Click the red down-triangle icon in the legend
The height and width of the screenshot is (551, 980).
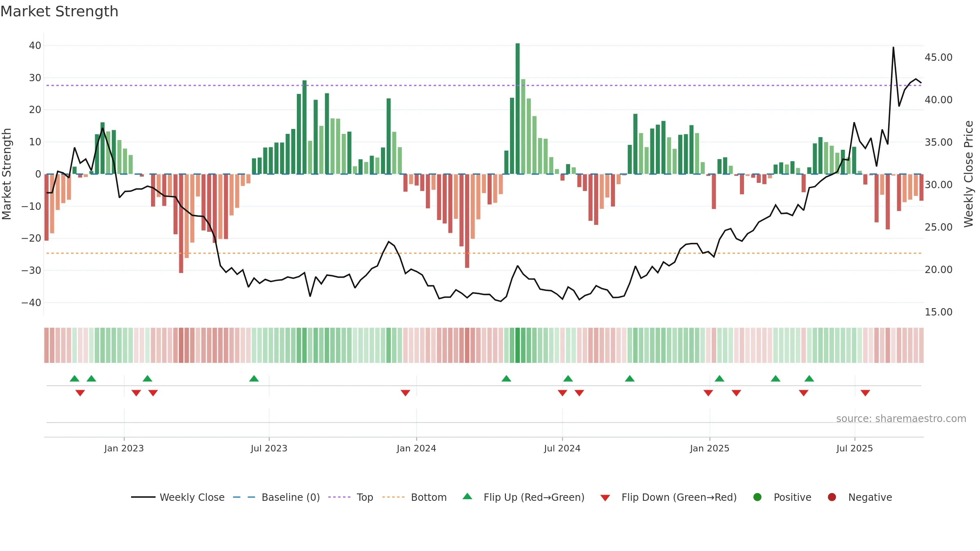tap(605, 498)
